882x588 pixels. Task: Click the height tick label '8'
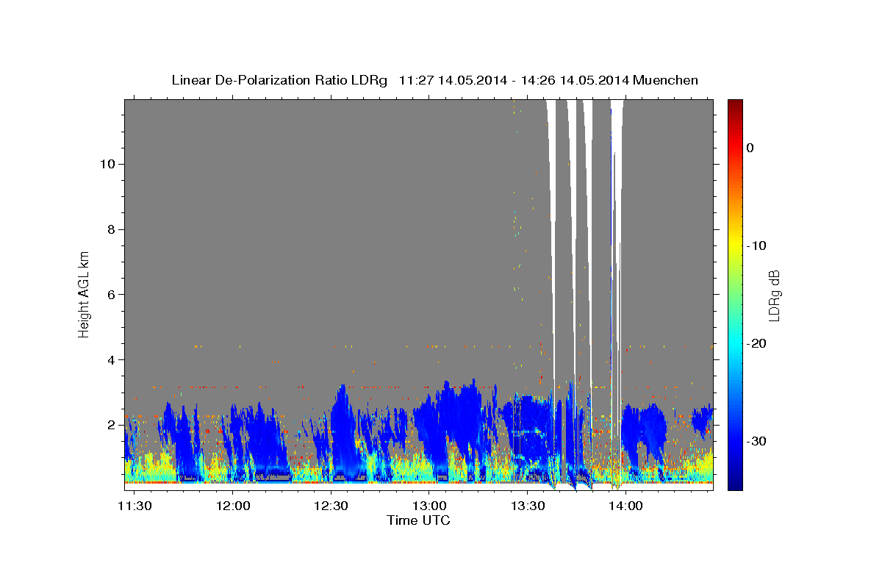point(110,229)
